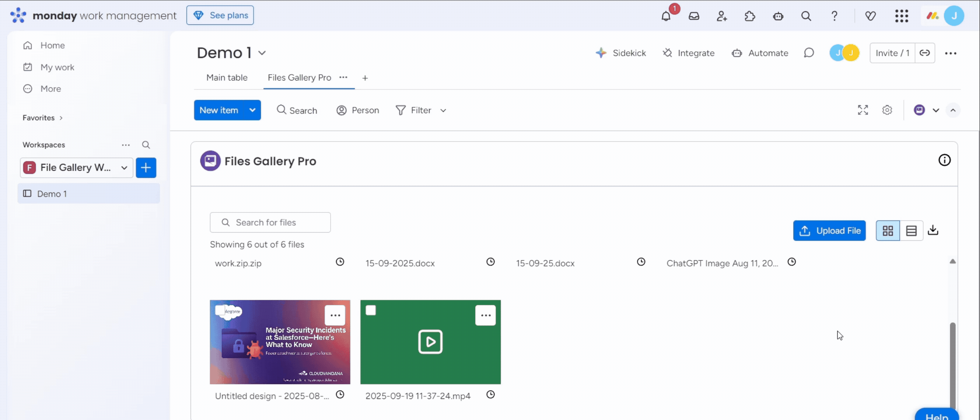Switch to the grid view layout
The height and width of the screenshot is (420, 980).
point(888,231)
